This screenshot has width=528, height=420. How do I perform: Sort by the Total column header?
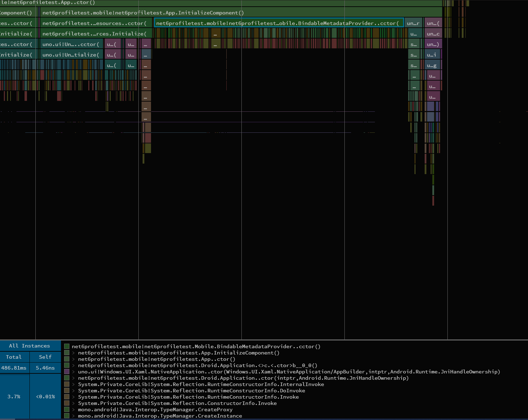[x=14, y=357]
